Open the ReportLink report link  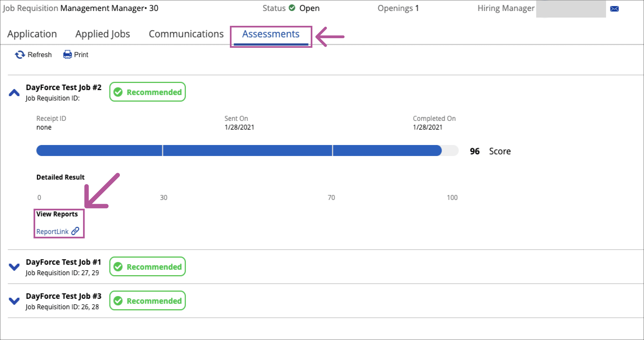(x=52, y=232)
